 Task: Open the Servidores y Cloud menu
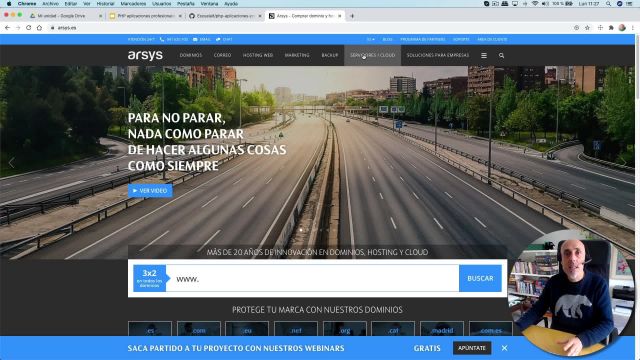coord(372,55)
